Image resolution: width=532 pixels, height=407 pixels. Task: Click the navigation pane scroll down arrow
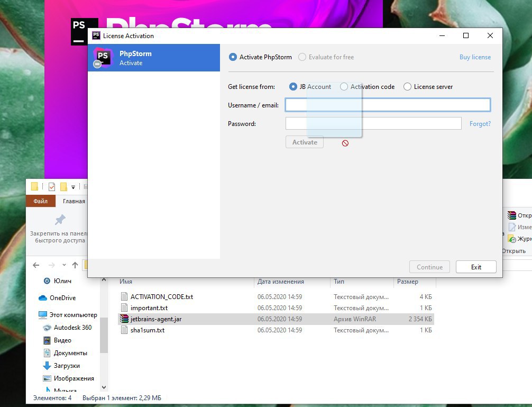104,387
